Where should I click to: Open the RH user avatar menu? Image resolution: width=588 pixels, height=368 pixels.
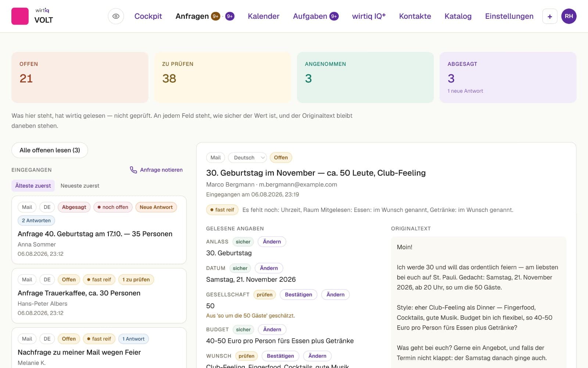(x=569, y=16)
